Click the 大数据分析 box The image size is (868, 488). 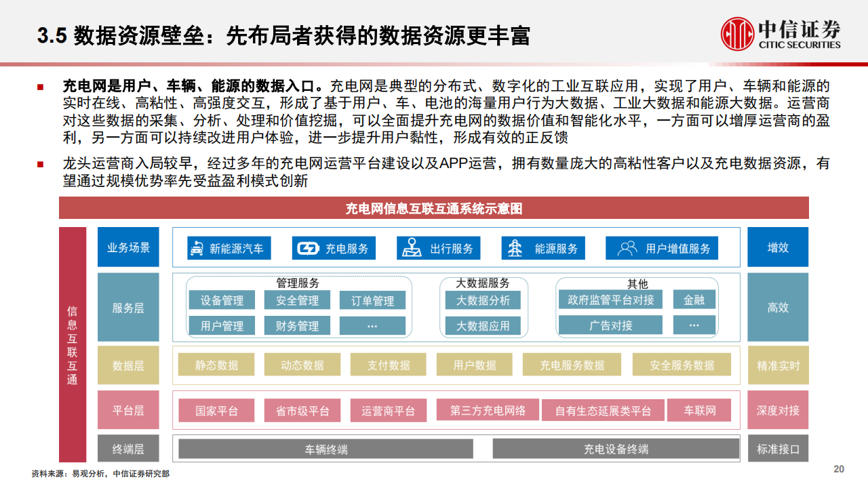click(483, 300)
